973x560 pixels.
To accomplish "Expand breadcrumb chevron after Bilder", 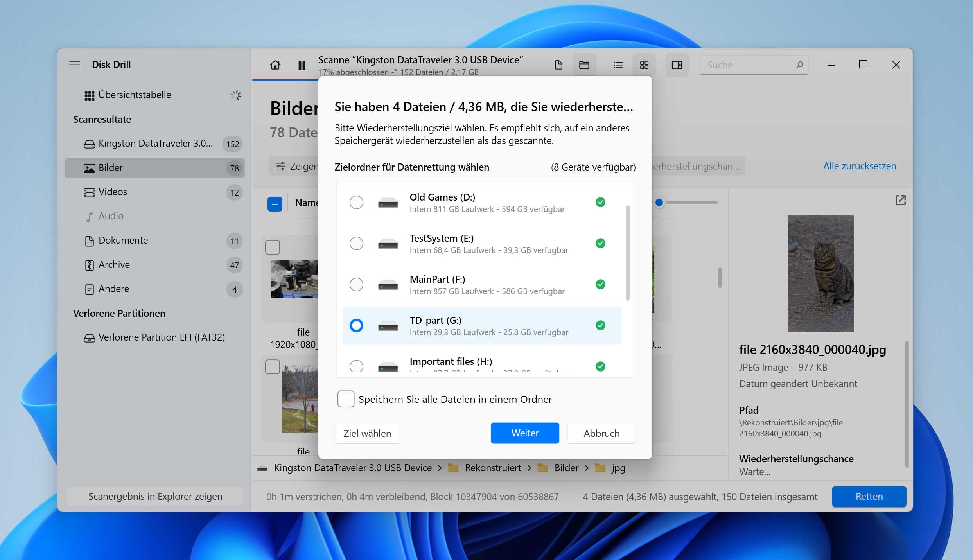I will tap(587, 468).
